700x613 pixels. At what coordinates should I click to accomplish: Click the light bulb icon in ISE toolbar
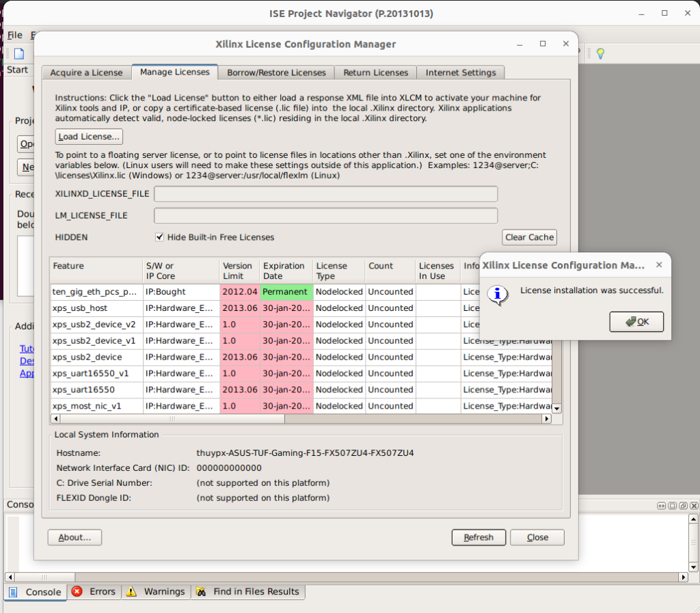600,54
